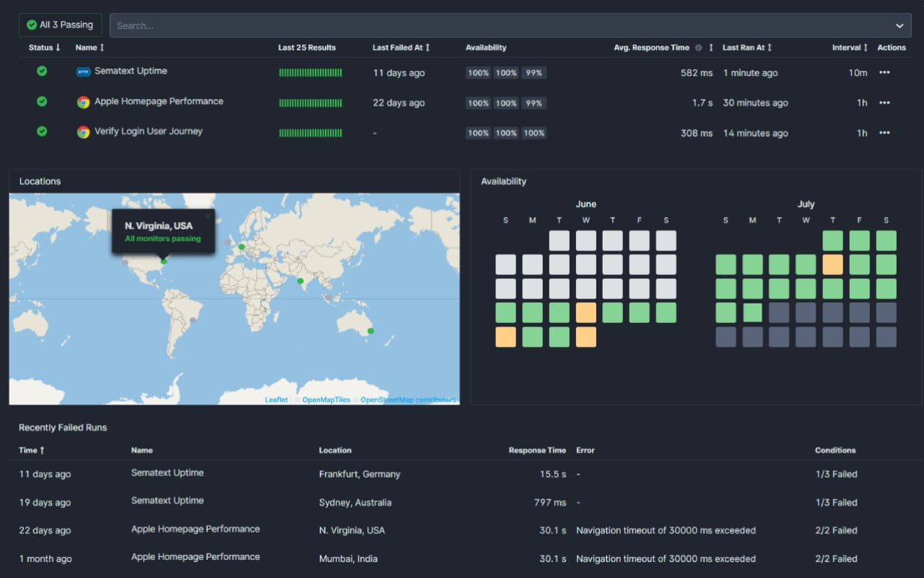Sort monitors by Name column
The width and height of the screenshot is (924, 578).
click(x=90, y=48)
